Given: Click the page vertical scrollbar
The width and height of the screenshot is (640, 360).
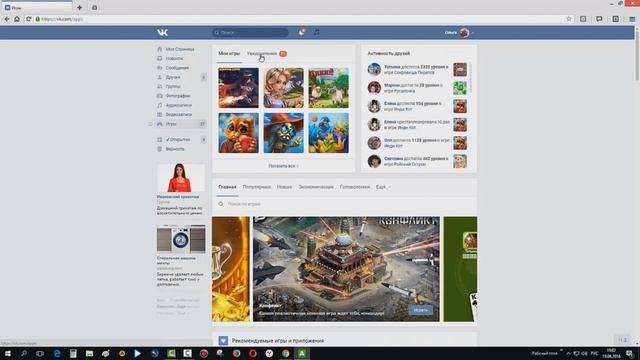Looking at the screenshot, I should coord(637,55).
